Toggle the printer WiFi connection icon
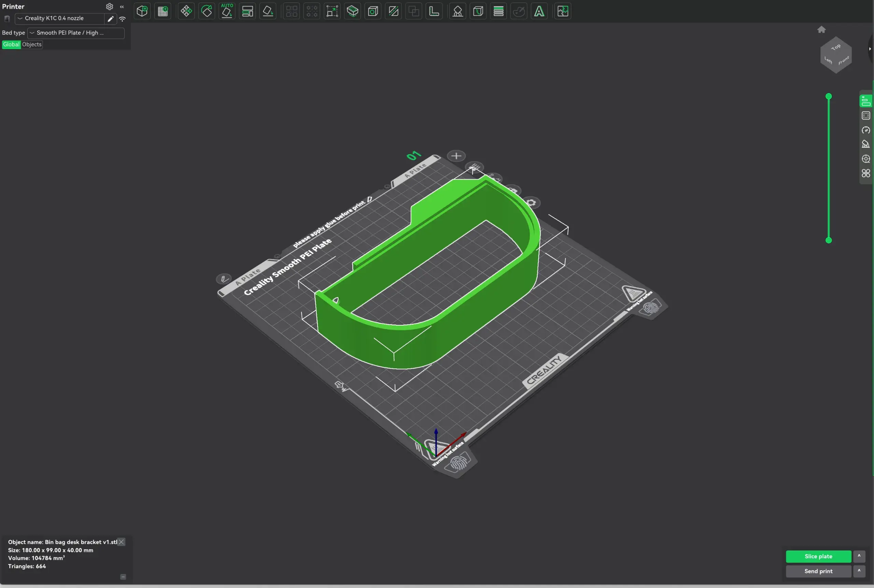The height and width of the screenshot is (588, 874). 122,19
